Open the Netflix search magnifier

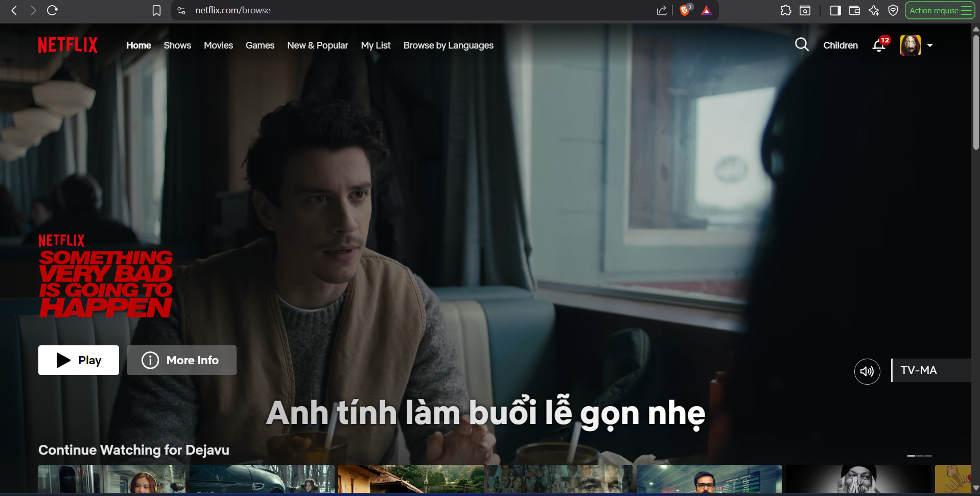pyautogui.click(x=802, y=45)
